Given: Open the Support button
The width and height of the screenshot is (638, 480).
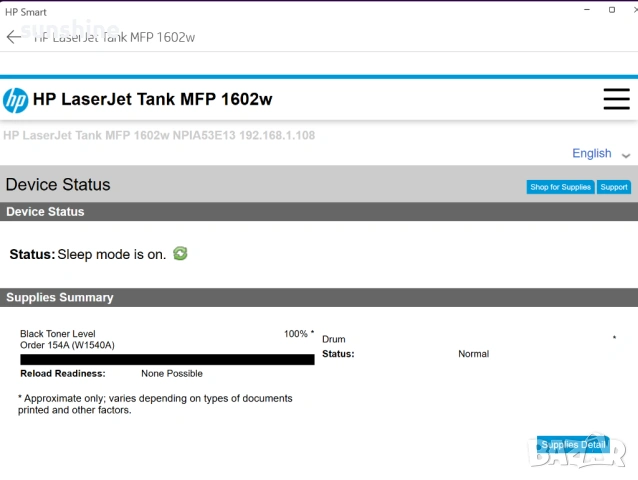Looking at the screenshot, I should (x=614, y=187).
